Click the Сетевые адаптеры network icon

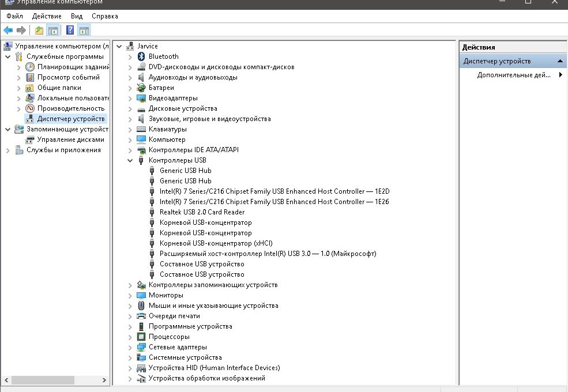141,348
